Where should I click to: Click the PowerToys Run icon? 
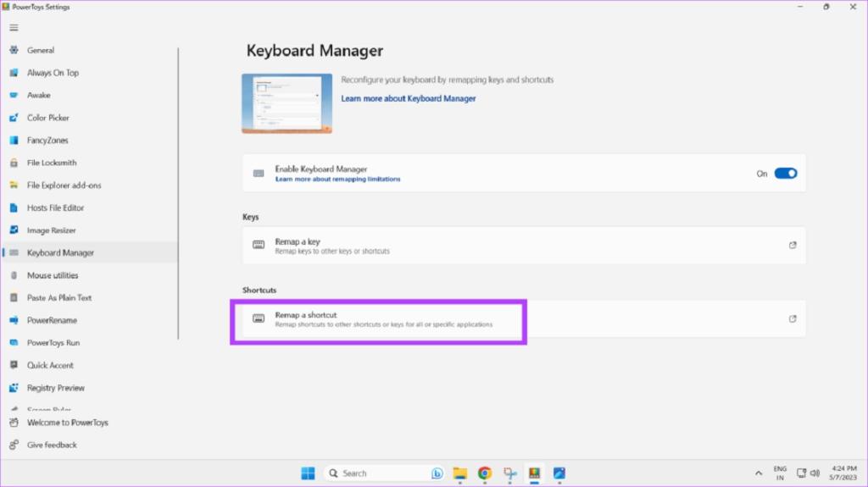[14, 342]
